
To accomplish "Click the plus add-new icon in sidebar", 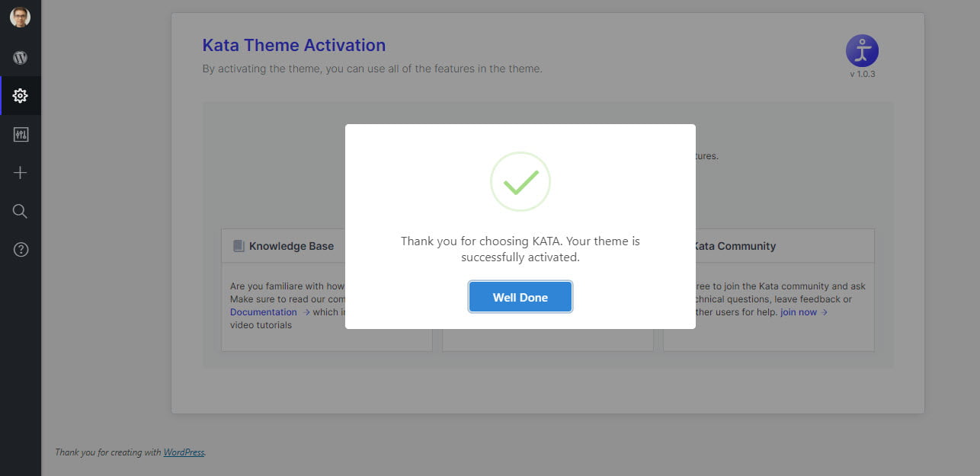I will 21,173.
